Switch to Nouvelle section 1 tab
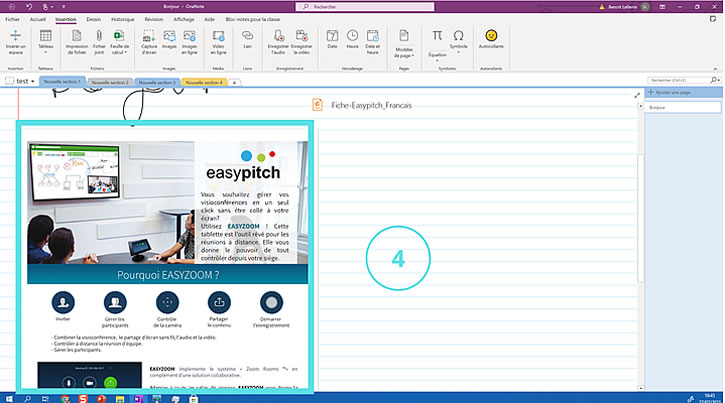Screen dimensions: 725x403 click(62, 82)
